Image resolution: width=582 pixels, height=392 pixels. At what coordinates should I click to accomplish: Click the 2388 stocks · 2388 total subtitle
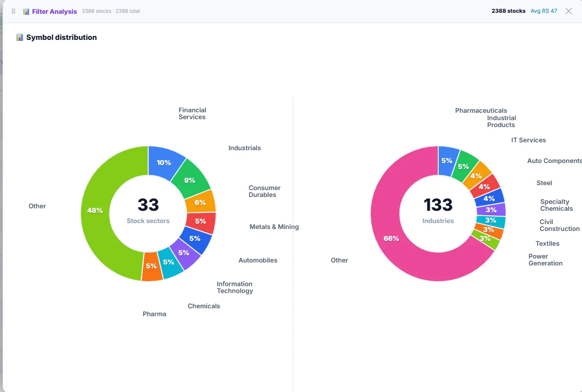[x=111, y=11]
